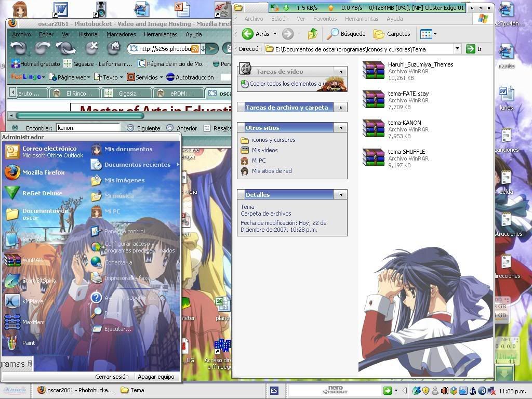Image resolution: width=532 pixels, height=399 pixels.
Task: Stop loading page in Firefox
Action: [x=91, y=48]
